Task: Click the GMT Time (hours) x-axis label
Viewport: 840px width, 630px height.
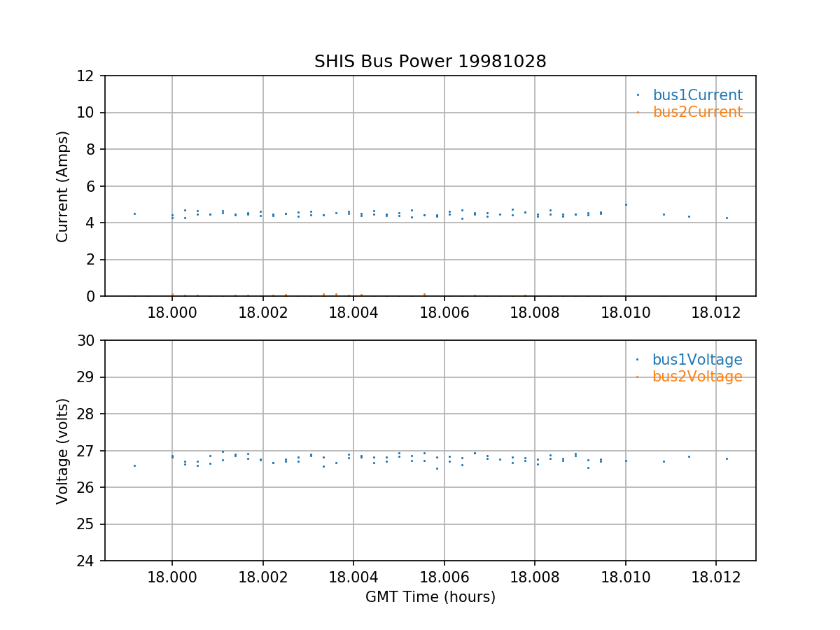Action: tap(430, 597)
